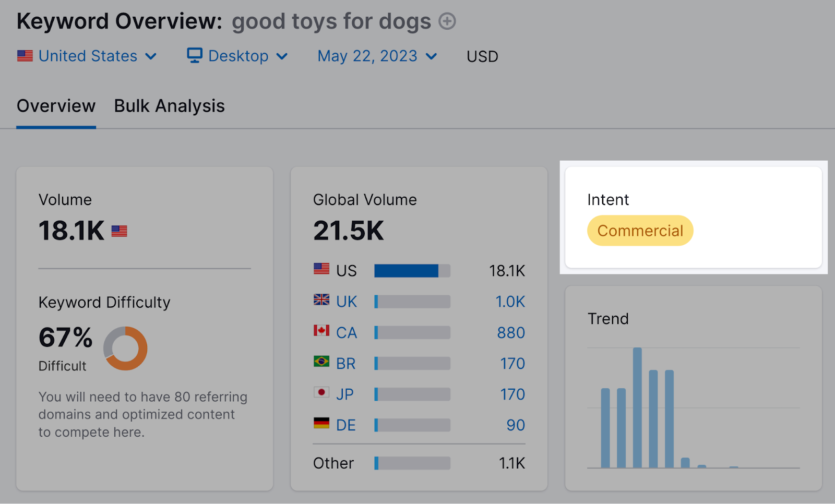Click the USD currency label

click(481, 56)
